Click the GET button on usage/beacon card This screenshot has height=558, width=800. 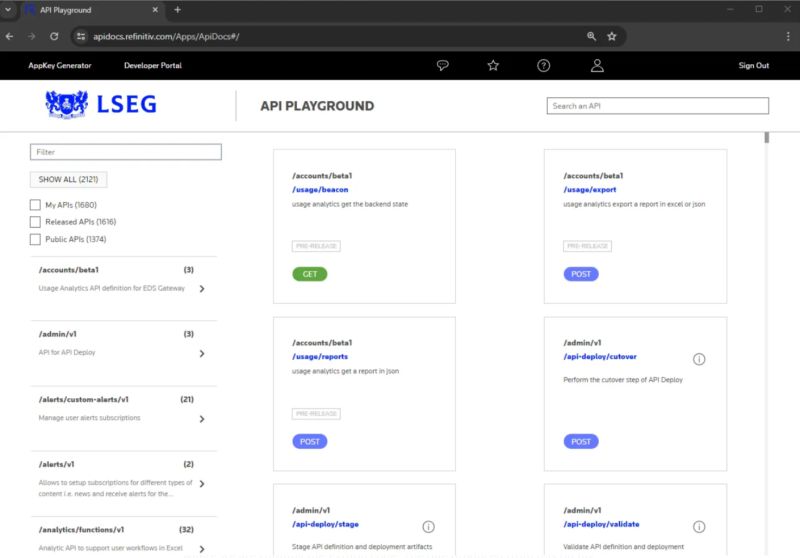pyautogui.click(x=310, y=274)
